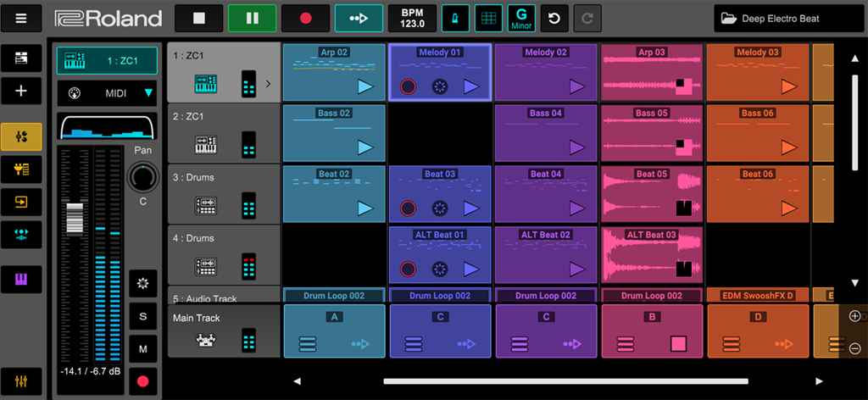Mute the channel with M button
The width and height of the screenshot is (868, 400).
[x=142, y=349]
